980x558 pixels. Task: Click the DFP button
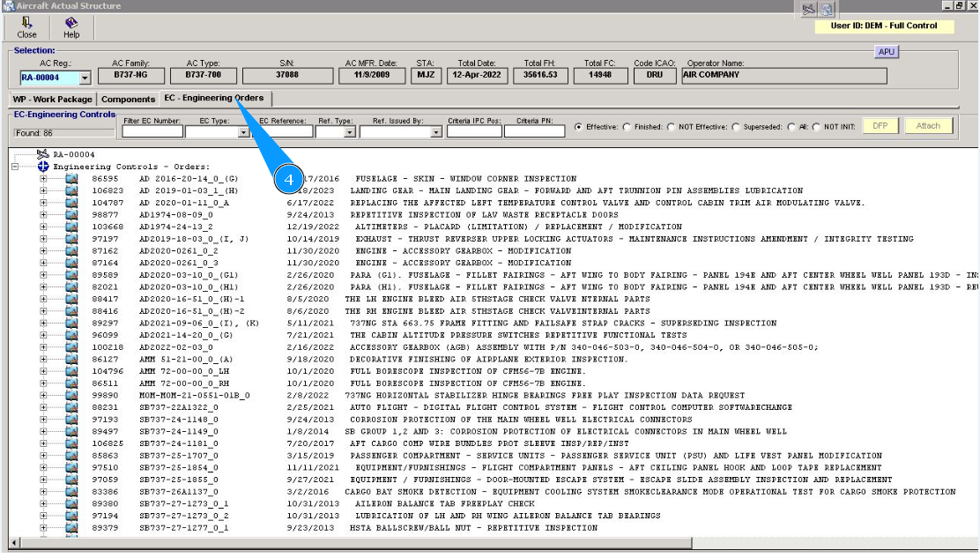[880, 125]
